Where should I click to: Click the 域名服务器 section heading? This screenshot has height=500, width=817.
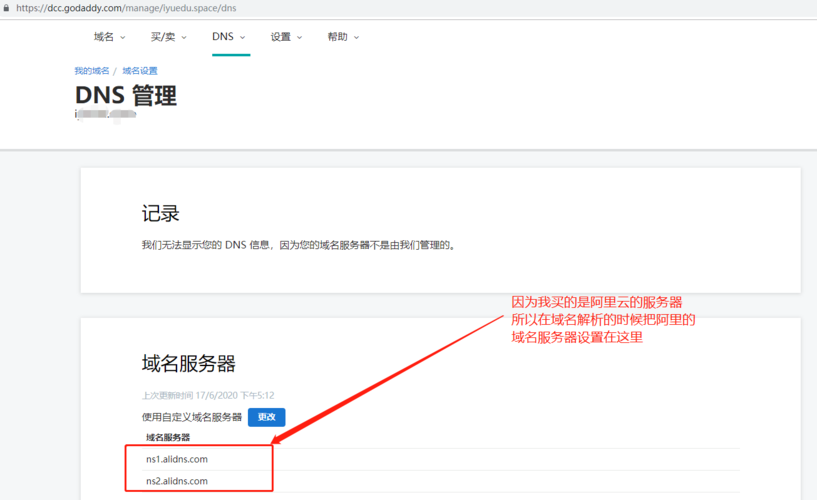[x=189, y=364]
